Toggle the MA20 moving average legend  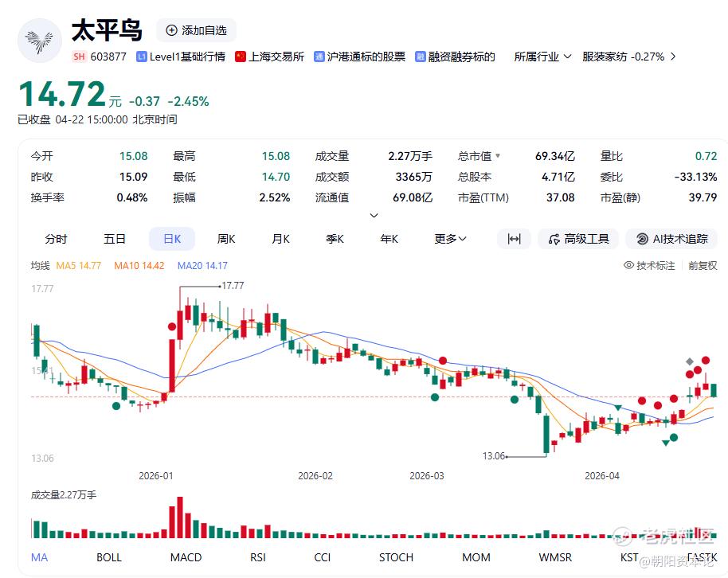pos(202,266)
